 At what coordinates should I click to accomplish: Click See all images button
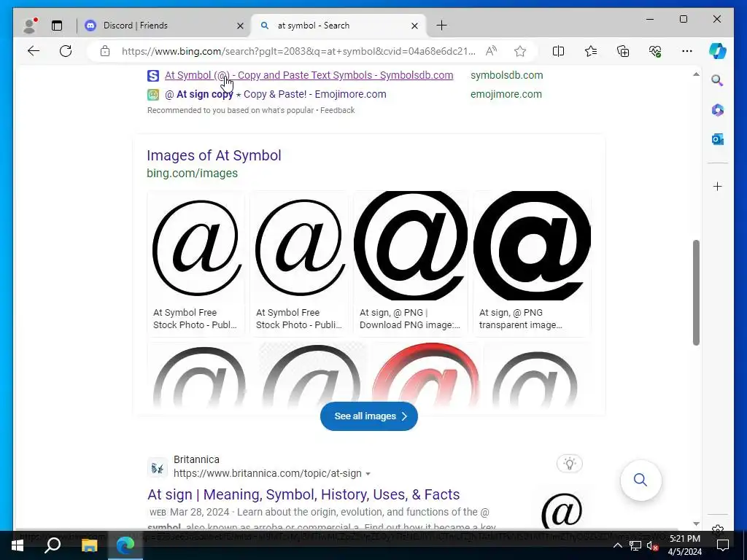pyautogui.click(x=368, y=416)
